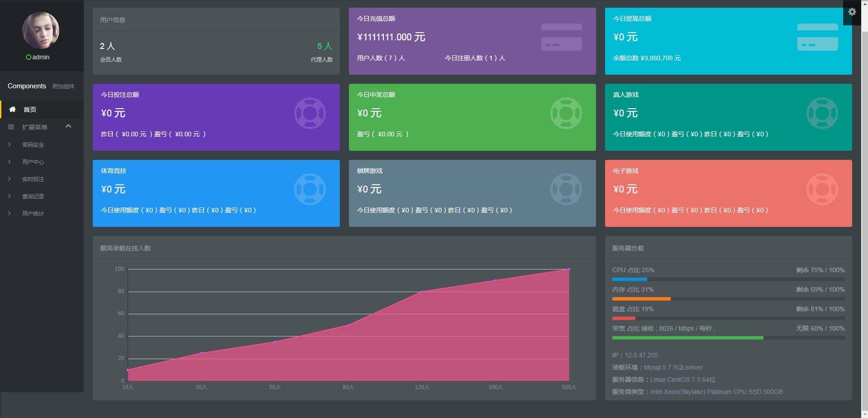Click the lifebuoy icon in 真人游戏 card

click(x=822, y=113)
